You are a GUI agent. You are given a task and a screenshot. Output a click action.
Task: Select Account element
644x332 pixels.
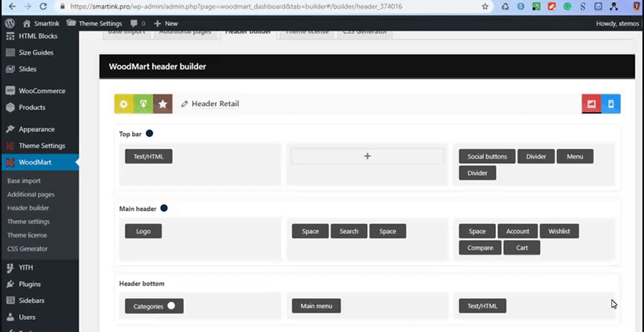(x=518, y=231)
